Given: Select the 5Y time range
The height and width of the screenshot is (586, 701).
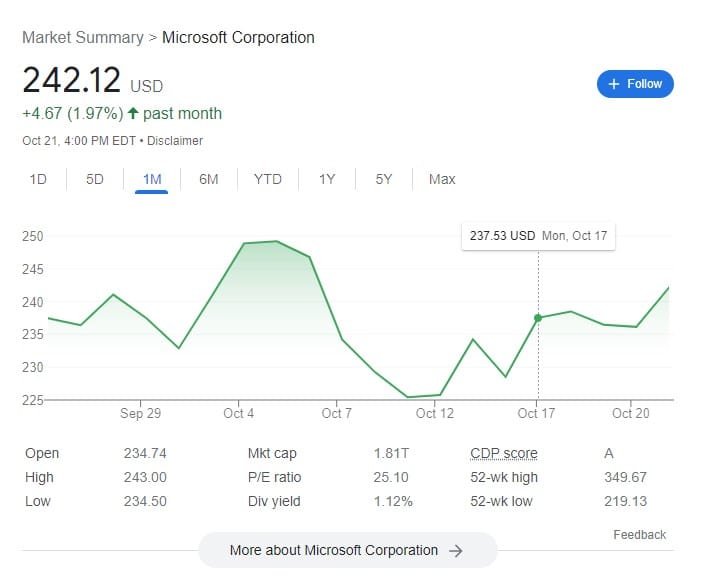Looking at the screenshot, I should point(384,179).
